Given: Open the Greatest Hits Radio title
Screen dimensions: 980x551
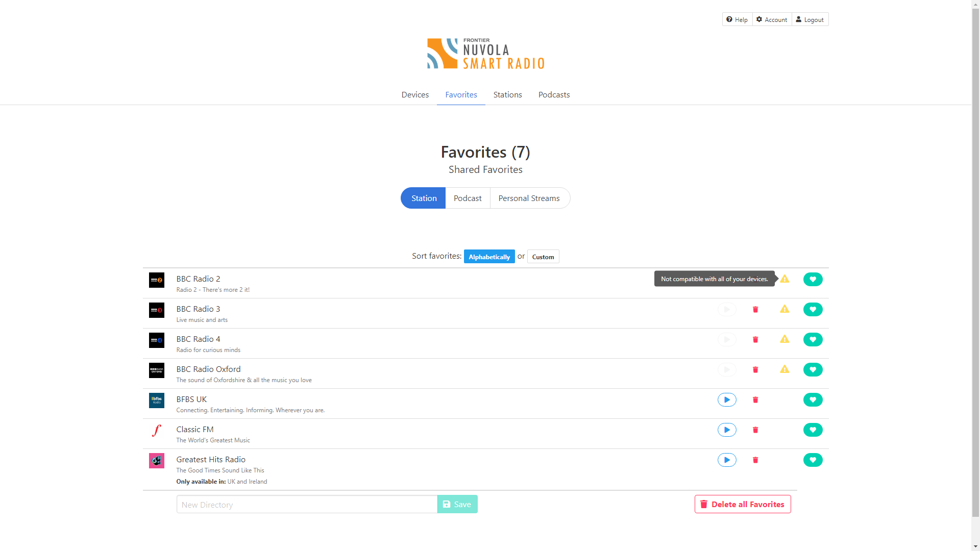Looking at the screenshot, I should 211,460.
